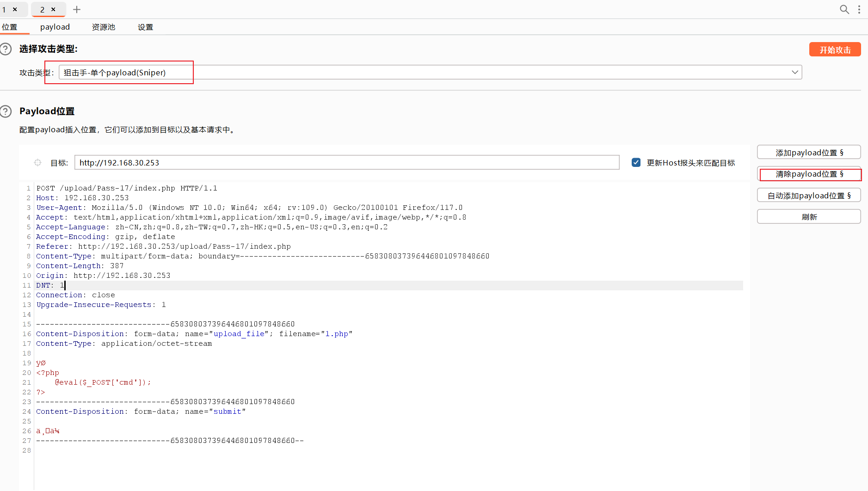Click the target crosshair icon beside 目标
Viewport: 868px width, 491px height.
pyautogui.click(x=37, y=163)
